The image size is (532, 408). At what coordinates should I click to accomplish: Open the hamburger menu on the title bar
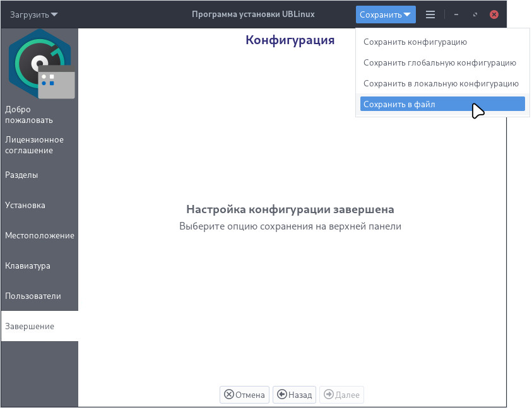coord(430,14)
